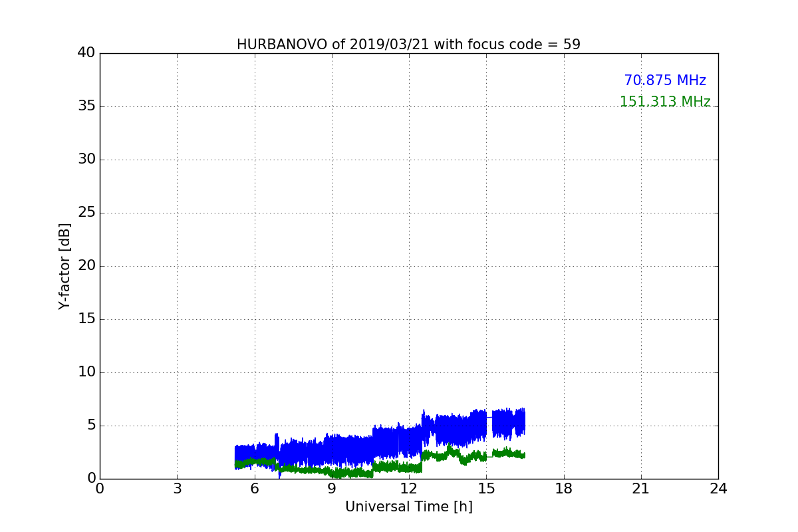The width and height of the screenshot is (798, 532).
Task: Click the x-axis tick label 3
Action: (x=177, y=489)
